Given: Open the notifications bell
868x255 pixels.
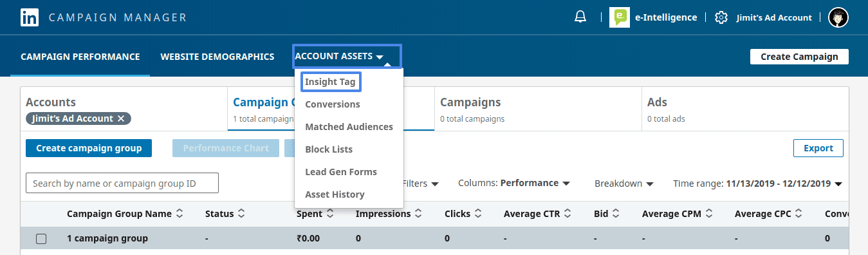Looking at the screenshot, I should (580, 17).
